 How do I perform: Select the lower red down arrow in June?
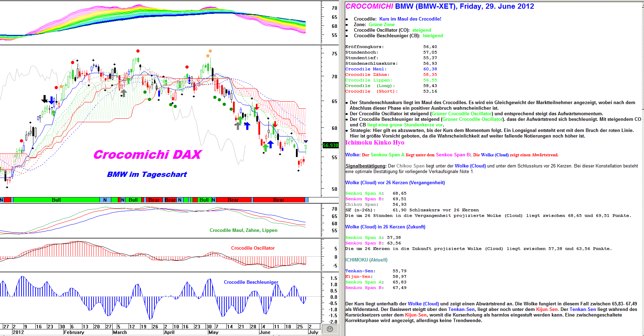coord(275,124)
